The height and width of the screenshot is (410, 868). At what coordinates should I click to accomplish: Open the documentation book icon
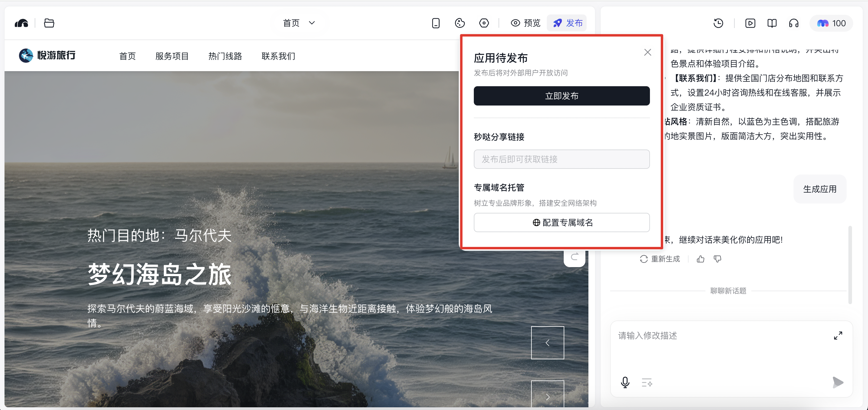[x=771, y=23]
